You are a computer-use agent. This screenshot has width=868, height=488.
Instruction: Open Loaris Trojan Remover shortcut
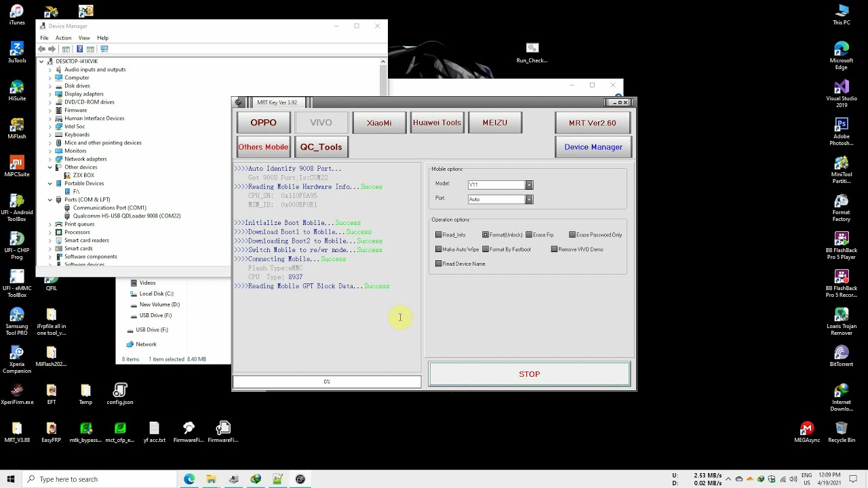click(842, 321)
